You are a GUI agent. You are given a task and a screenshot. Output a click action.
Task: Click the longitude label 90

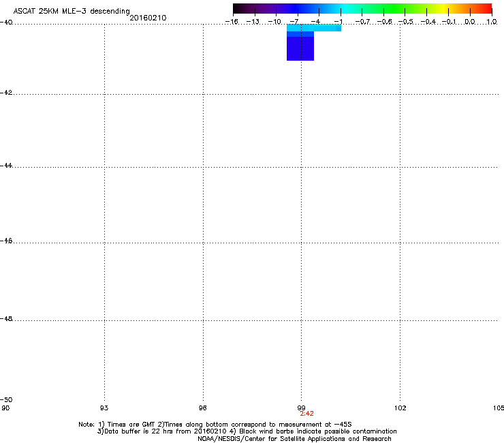point(5,408)
